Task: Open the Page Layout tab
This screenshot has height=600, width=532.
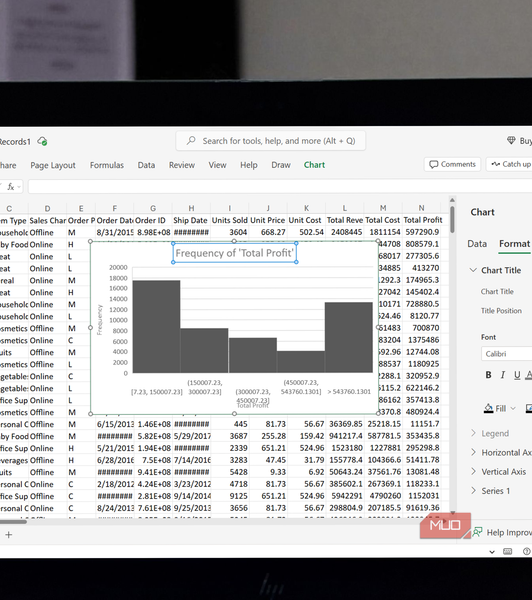Action: 53,165
